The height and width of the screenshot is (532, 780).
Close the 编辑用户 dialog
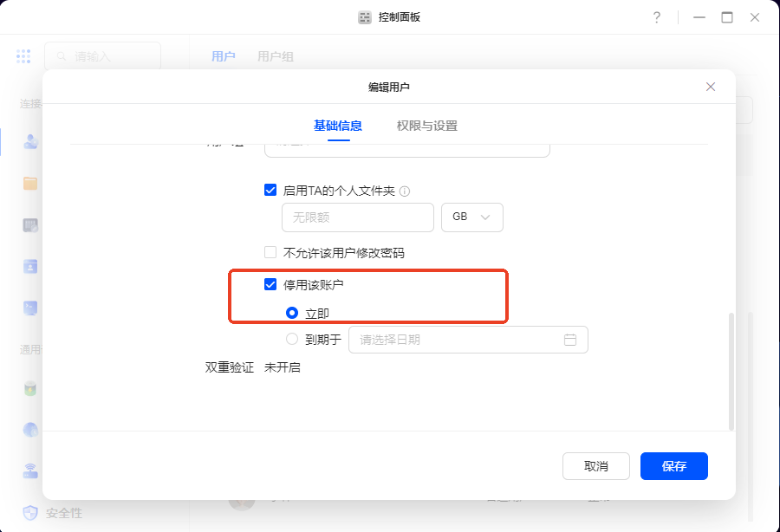711,87
